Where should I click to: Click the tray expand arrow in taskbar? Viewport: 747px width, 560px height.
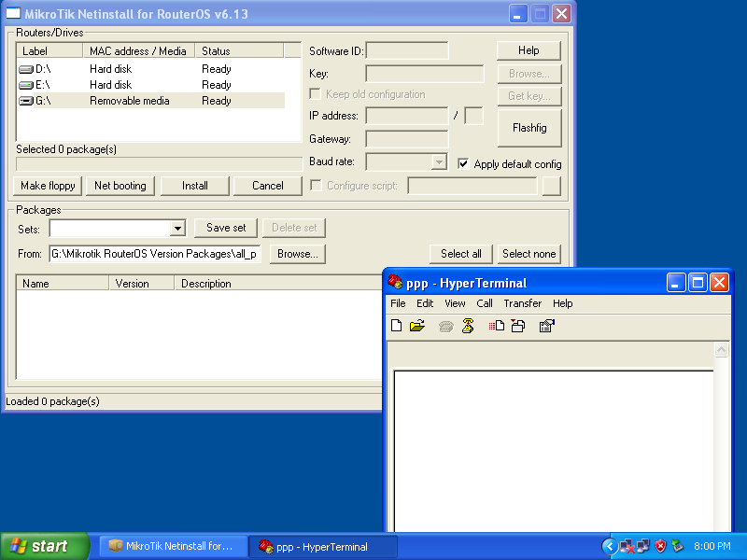(x=610, y=546)
